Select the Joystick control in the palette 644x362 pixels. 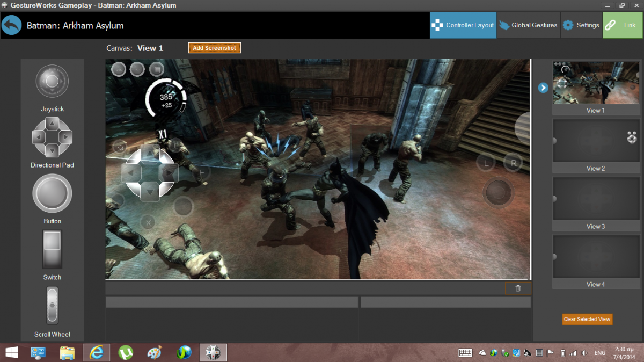[x=52, y=82]
